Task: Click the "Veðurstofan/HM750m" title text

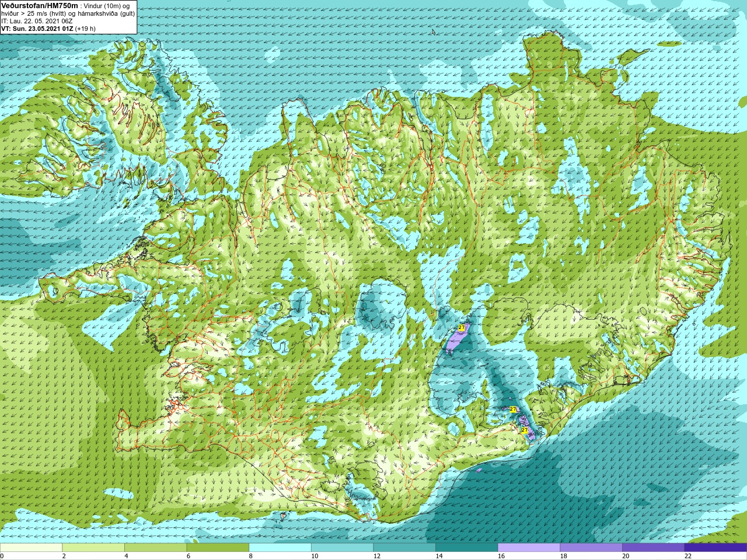Action: (x=40, y=5)
